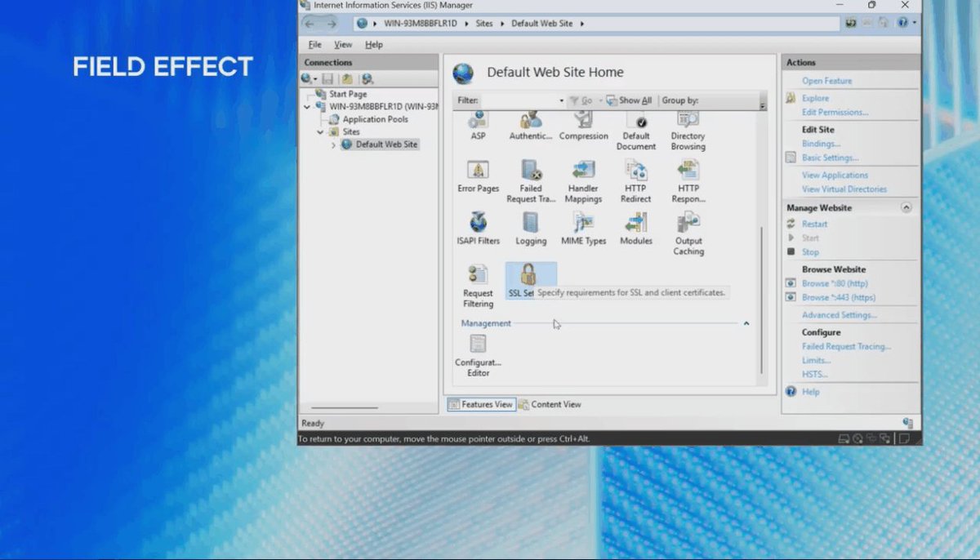This screenshot has width=980, height=560.
Task: Open the Error Pages feature icon
Action: [x=478, y=170]
